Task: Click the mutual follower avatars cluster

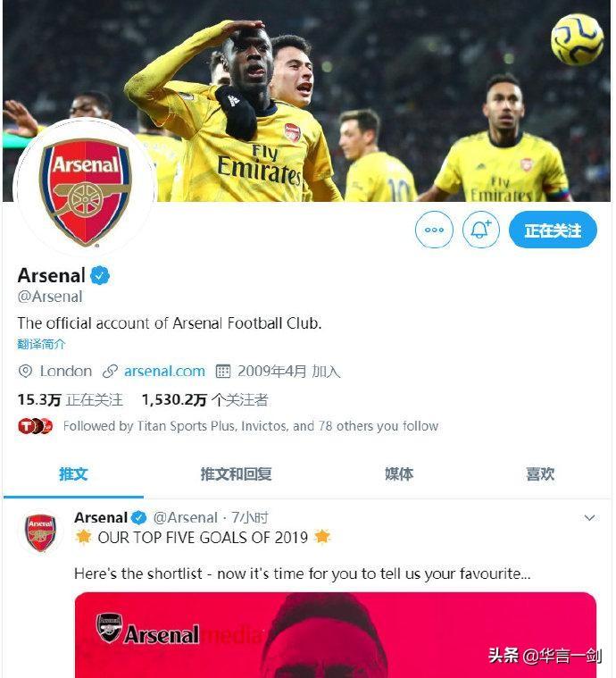Action: 36,426
